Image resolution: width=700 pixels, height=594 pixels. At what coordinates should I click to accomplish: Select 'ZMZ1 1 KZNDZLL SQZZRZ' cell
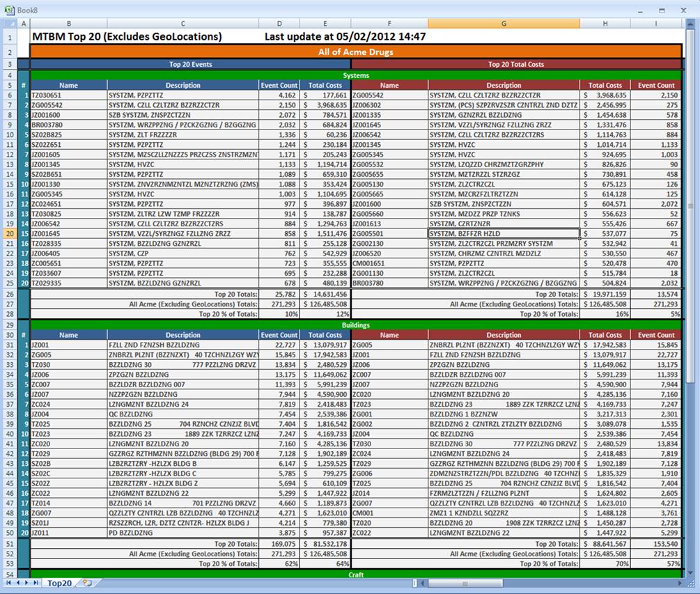pos(504,513)
